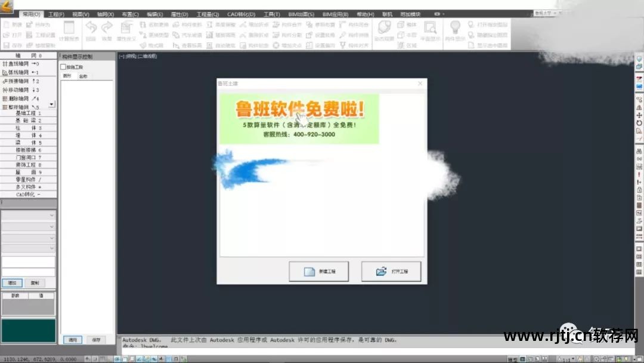This screenshot has width=644, height=363.
Task: Click 打开指定图层 bulb icon
Action: (x=471, y=24)
